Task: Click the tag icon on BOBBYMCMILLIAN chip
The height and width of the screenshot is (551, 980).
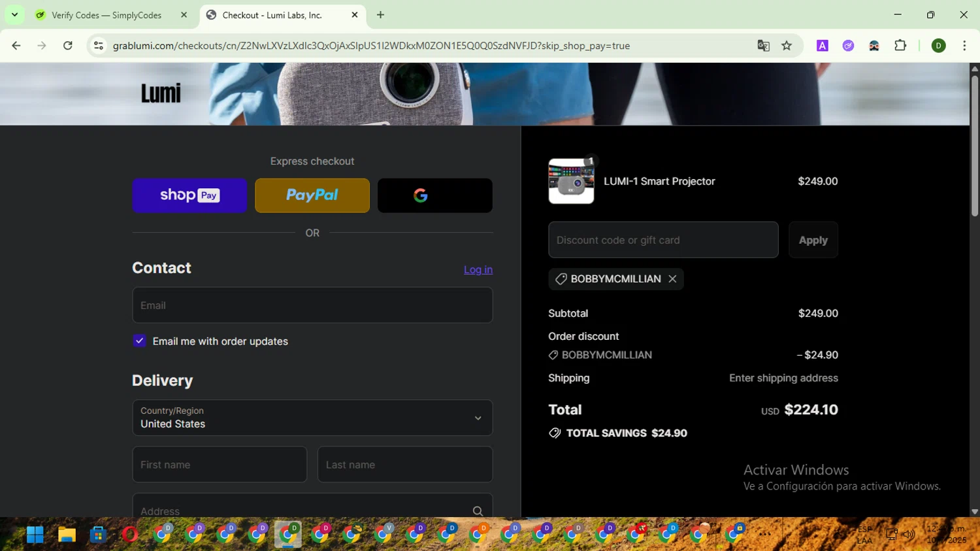Action: (561, 279)
